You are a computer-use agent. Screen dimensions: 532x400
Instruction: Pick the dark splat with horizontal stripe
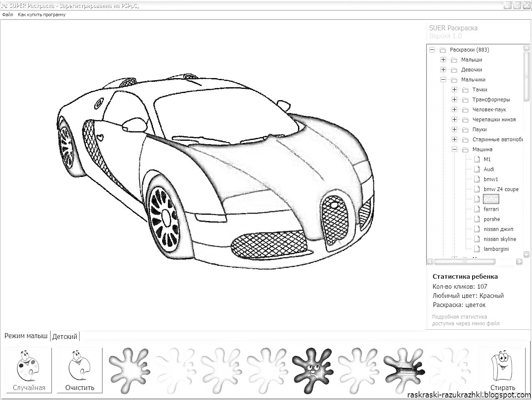tap(403, 370)
